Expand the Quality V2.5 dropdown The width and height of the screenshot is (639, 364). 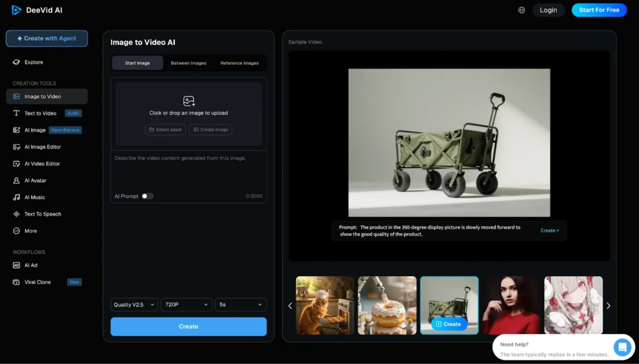tap(134, 305)
